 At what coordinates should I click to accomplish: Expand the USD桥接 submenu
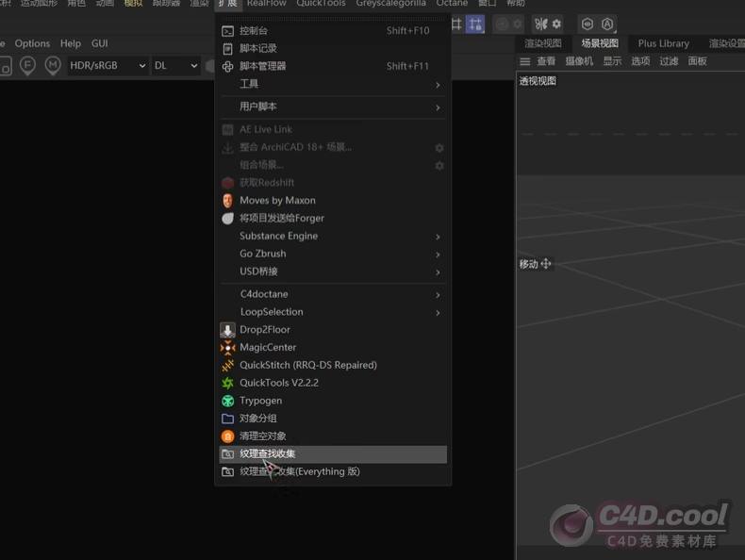tap(333, 272)
